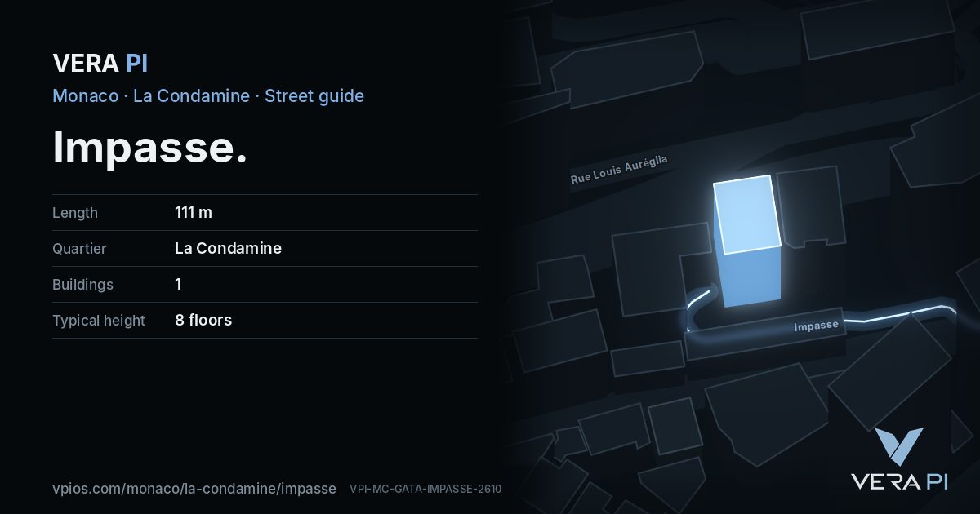Image resolution: width=980 pixels, height=514 pixels.
Task: Click the VERA PI chevron logo icon
Action: 899,446
